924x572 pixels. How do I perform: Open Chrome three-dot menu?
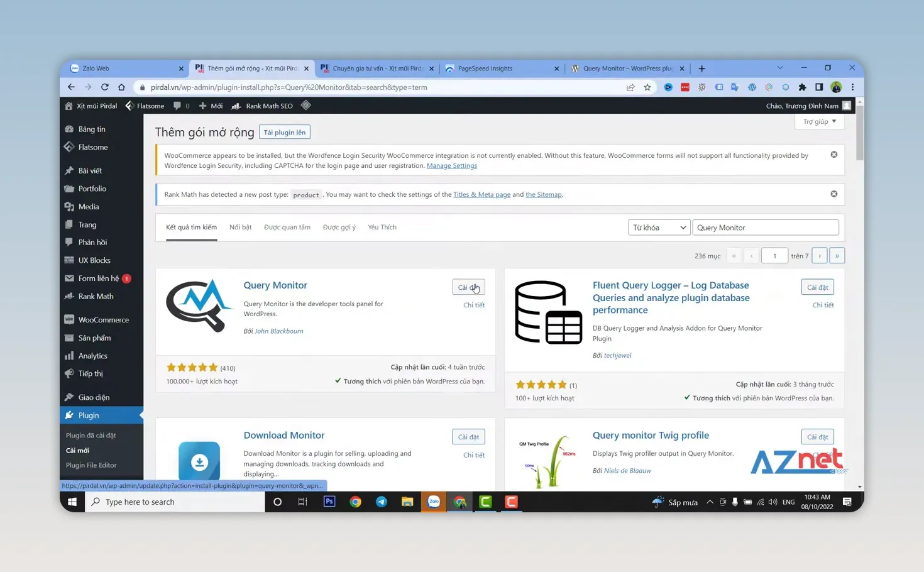pyautogui.click(x=853, y=87)
